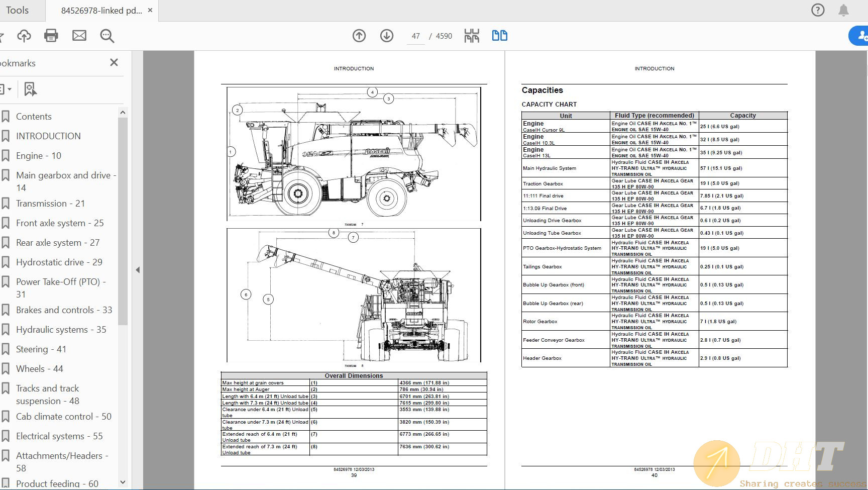This screenshot has width=868, height=490.
Task: Click the Overall Dimensions table header
Action: pyautogui.click(x=354, y=375)
